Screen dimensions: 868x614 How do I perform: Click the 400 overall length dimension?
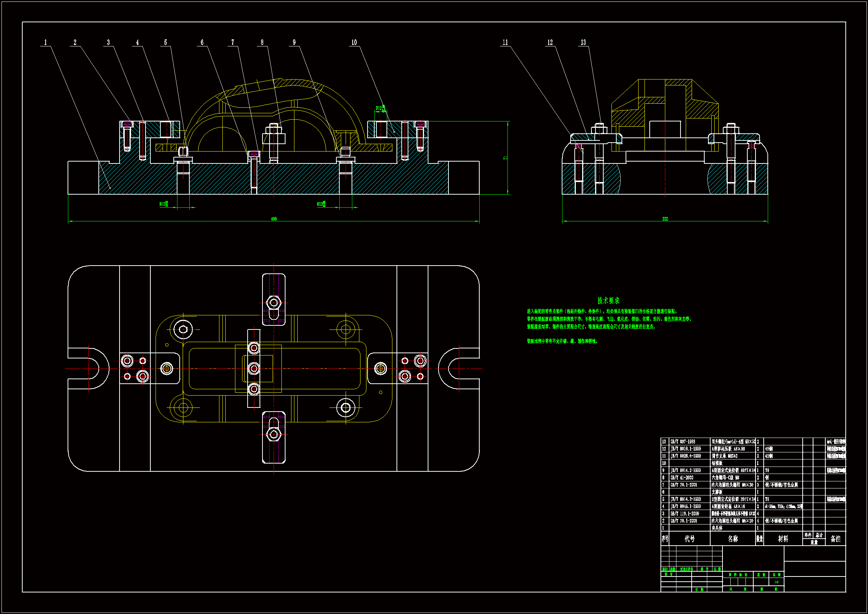[274, 219]
